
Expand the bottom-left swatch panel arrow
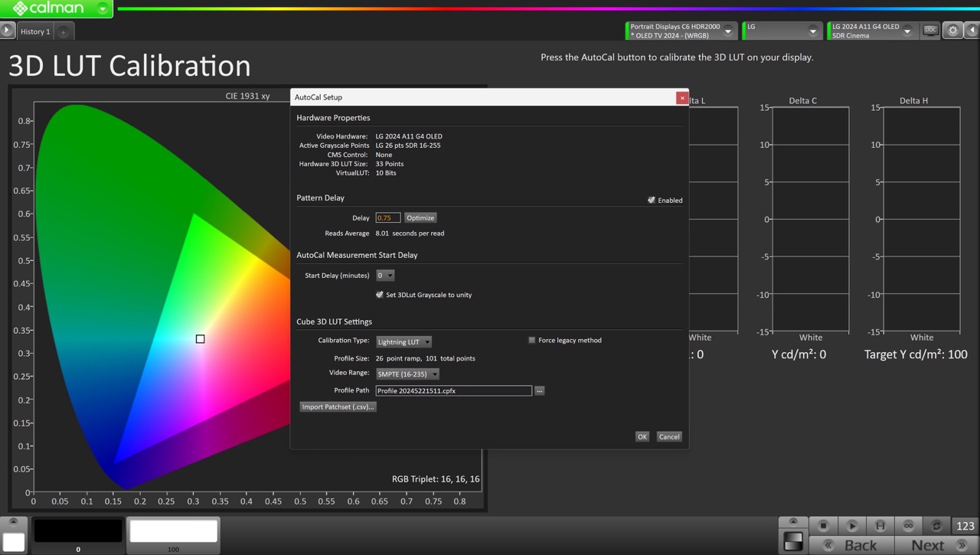pyautogui.click(x=13, y=522)
